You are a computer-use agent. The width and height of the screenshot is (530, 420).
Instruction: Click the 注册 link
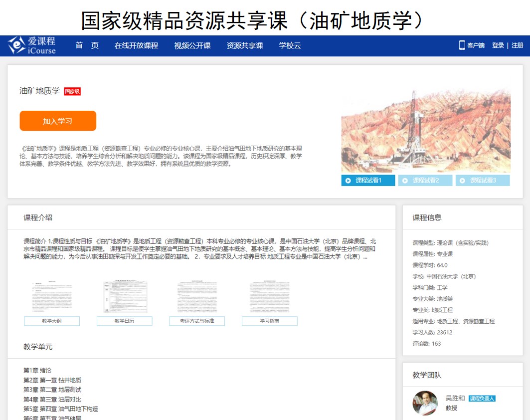point(518,45)
